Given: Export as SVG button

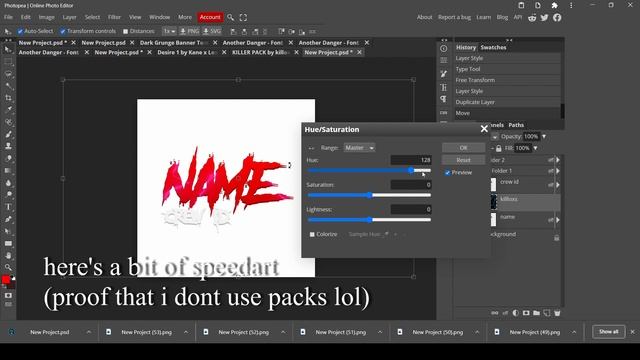Looking at the screenshot, I should click(212, 31).
